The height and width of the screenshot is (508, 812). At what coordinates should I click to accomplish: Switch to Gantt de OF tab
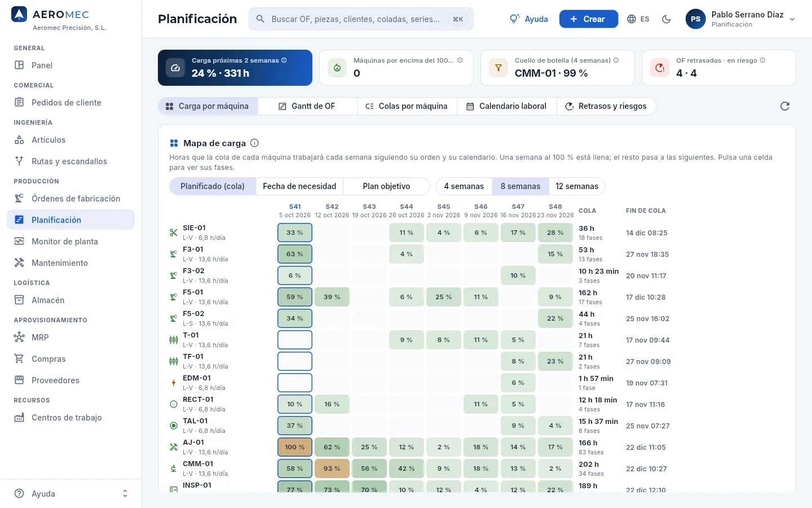pyautogui.click(x=307, y=106)
